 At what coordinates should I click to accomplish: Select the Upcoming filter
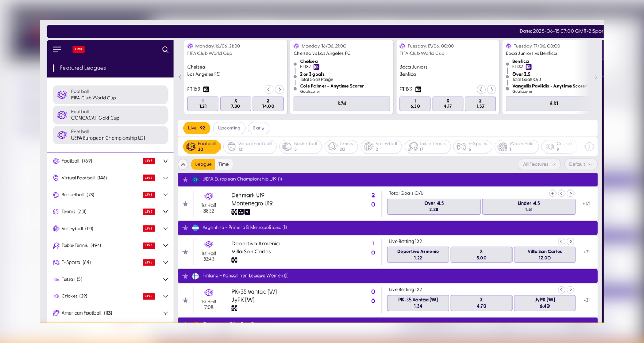229,128
